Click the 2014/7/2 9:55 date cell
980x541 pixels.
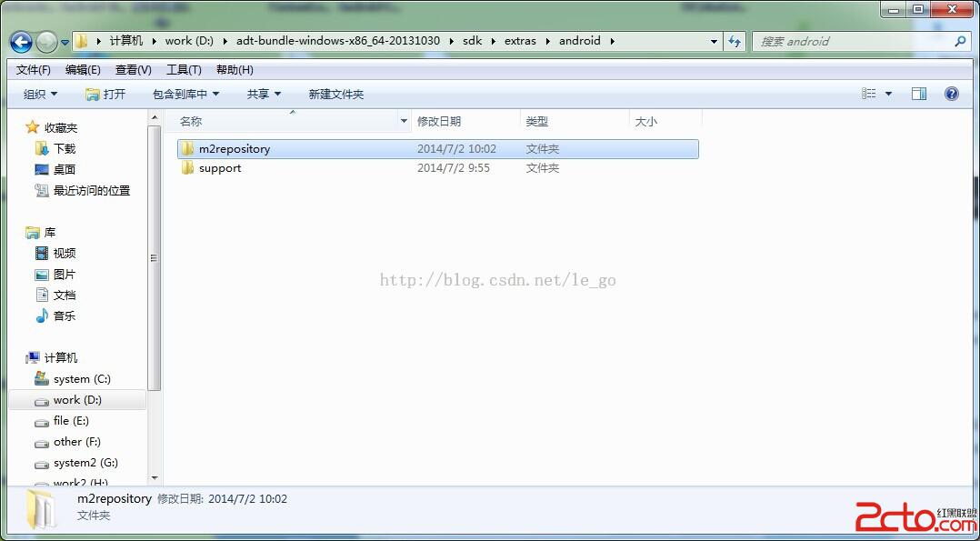[453, 168]
